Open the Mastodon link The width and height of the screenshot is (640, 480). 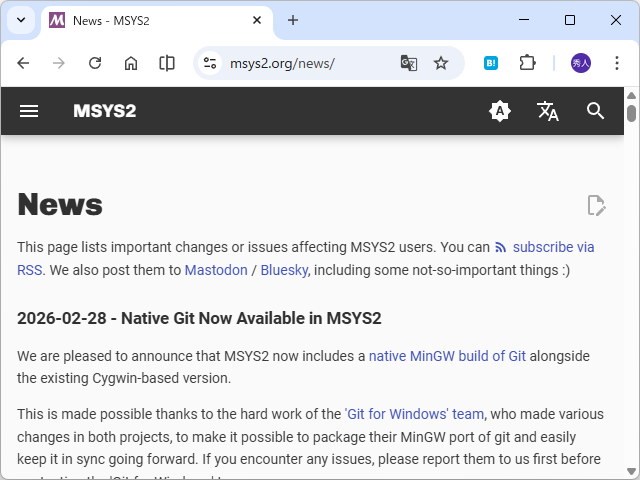point(216,270)
